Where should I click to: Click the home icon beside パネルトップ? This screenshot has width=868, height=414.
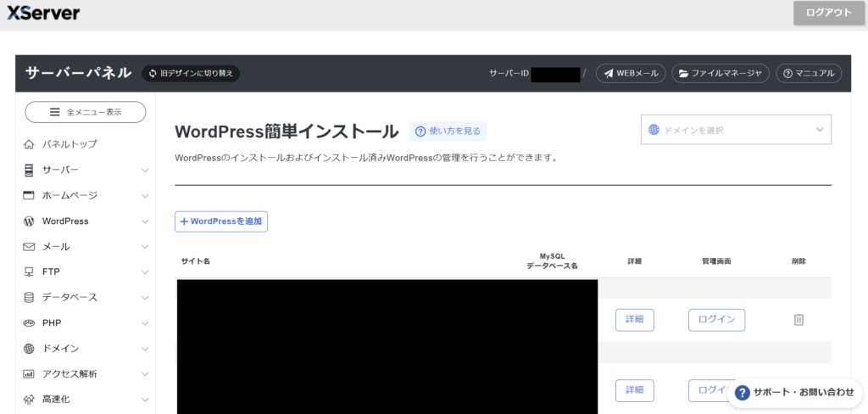tap(30, 144)
